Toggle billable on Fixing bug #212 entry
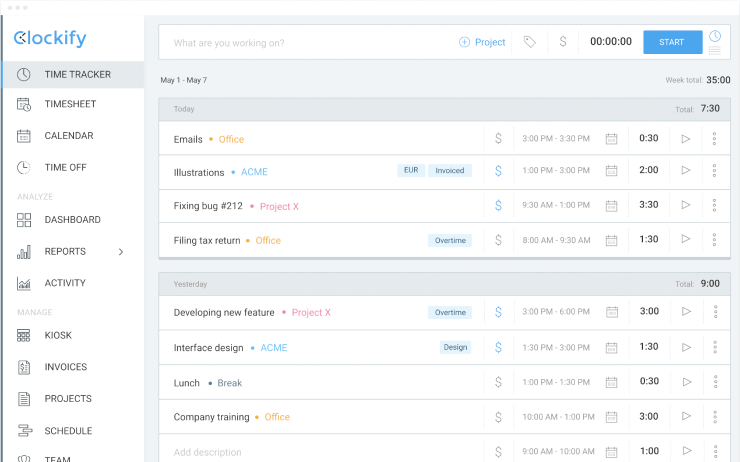The height and width of the screenshot is (462, 740). (x=498, y=205)
